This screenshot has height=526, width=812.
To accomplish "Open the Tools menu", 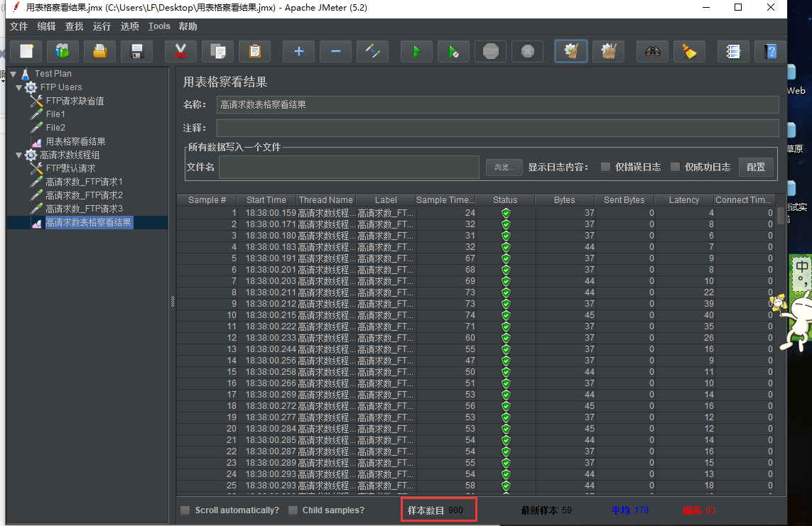I will pos(159,26).
